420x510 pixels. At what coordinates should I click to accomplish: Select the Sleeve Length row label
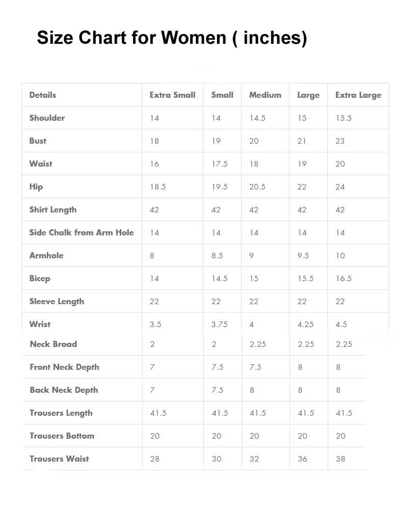tap(57, 302)
